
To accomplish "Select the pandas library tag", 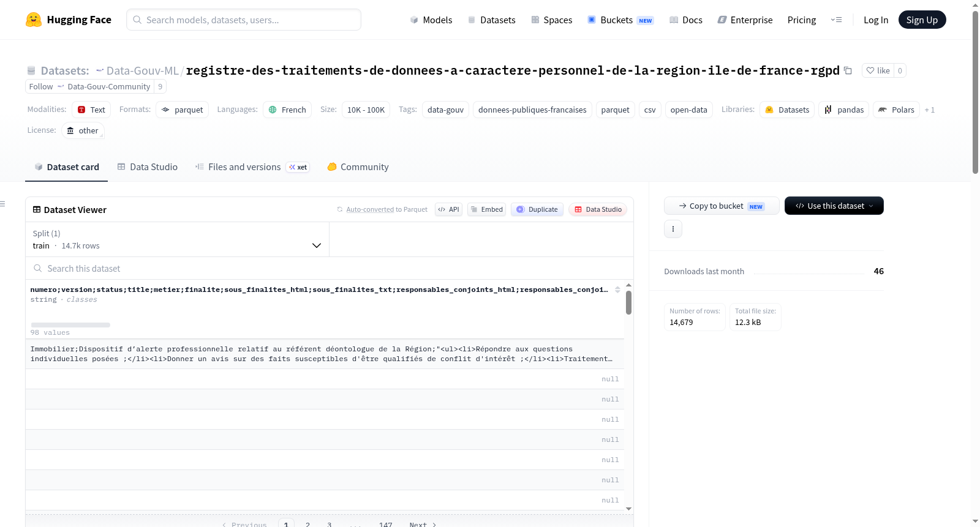I will [x=843, y=110].
